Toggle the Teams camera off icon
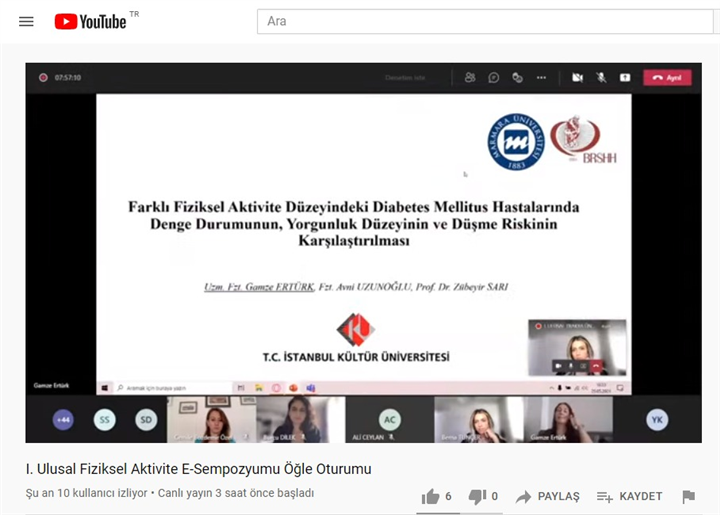 (x=577, y=77)
